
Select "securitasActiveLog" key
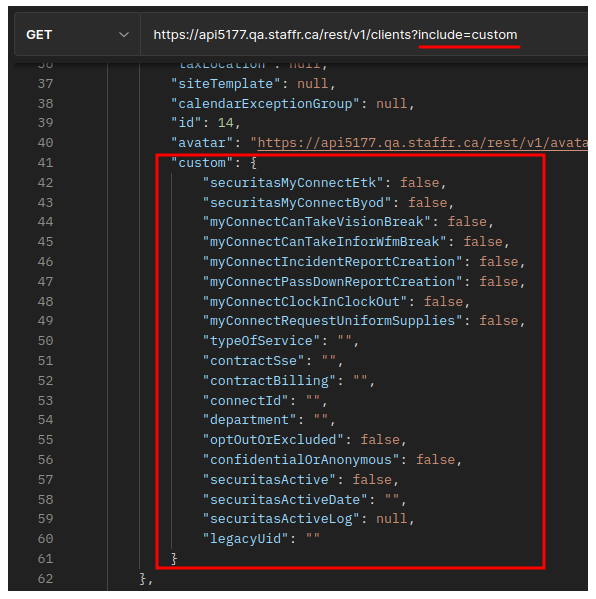pos(281,519)
